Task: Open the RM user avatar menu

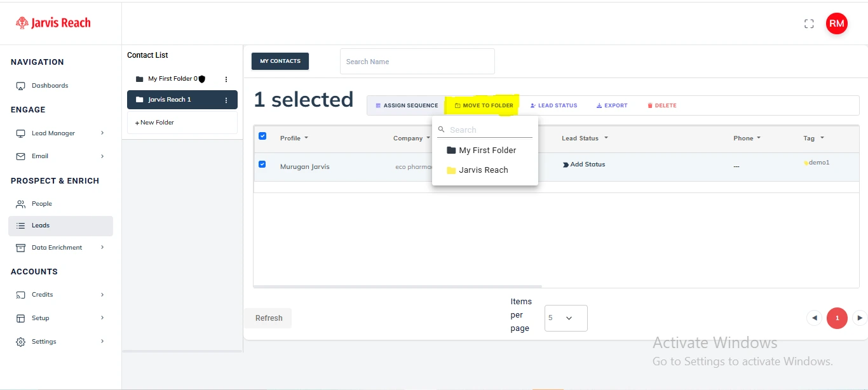Action: coord(836,24)
